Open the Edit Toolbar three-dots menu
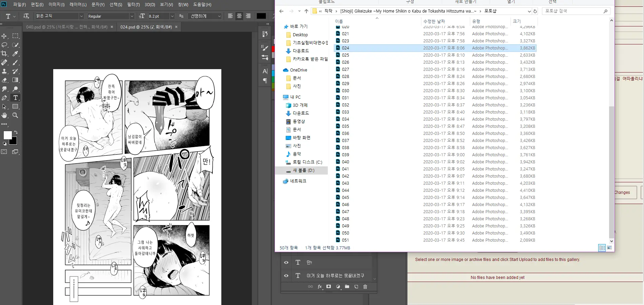The image size is (644, 305). [x=4, y=124]
